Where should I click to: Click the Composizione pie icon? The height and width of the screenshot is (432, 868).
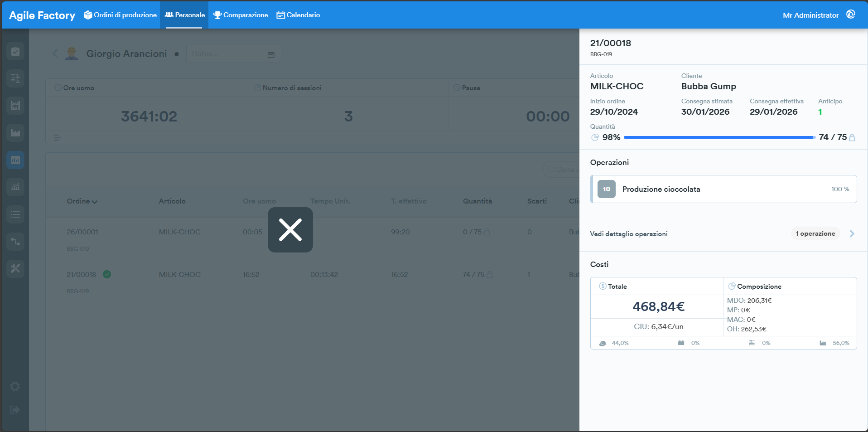[x=732, y=286]
